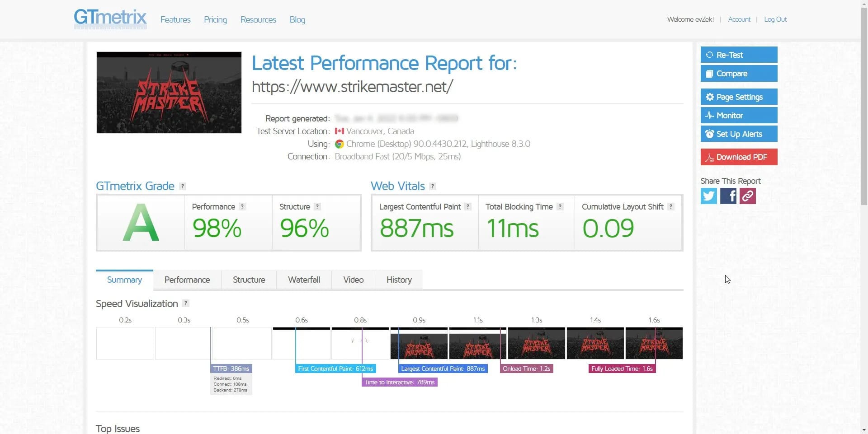
Task: Open the History tab
Action: (x=399, y=280)
